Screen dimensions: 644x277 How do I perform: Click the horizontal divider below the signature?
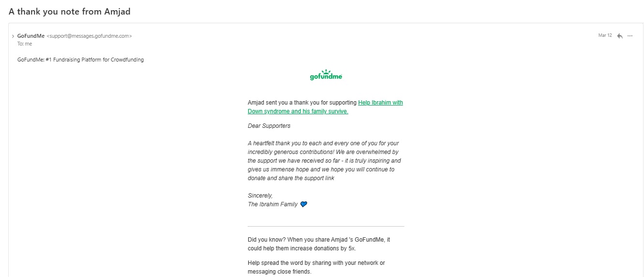(326, 226)
